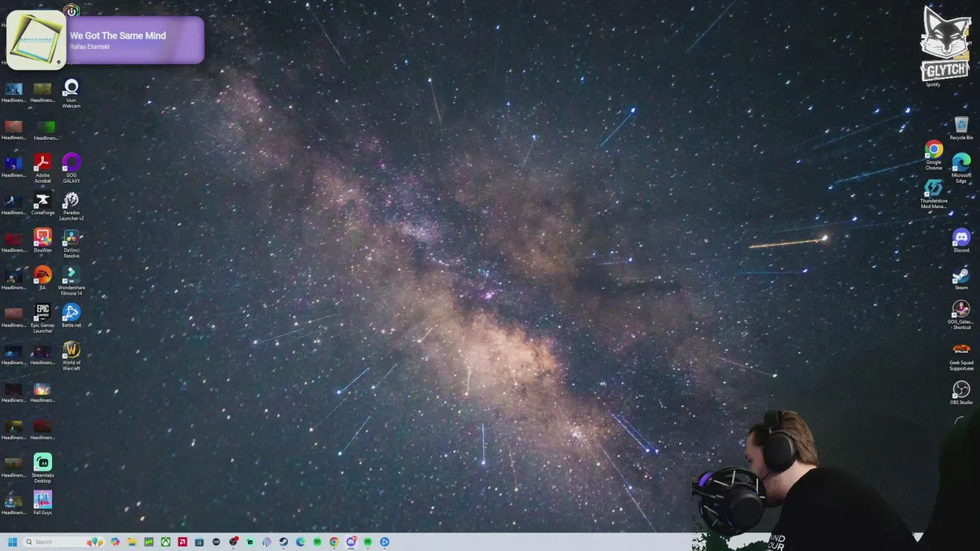Click the Discord taskbar icon with badge

tap(351, 542)
